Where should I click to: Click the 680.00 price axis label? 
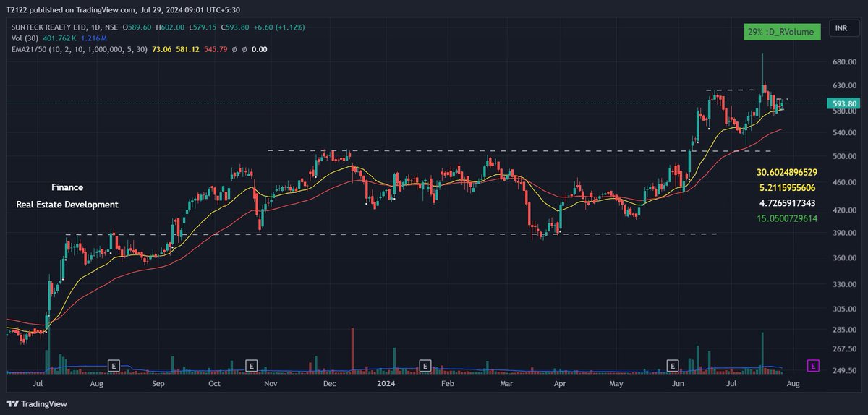[844, 62]
